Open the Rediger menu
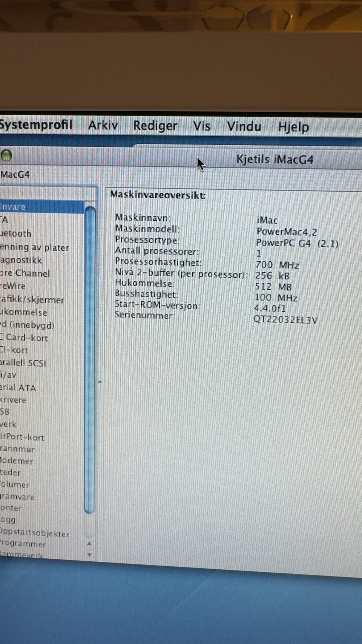Screen dimensions: 362x644 coord(155,126)
